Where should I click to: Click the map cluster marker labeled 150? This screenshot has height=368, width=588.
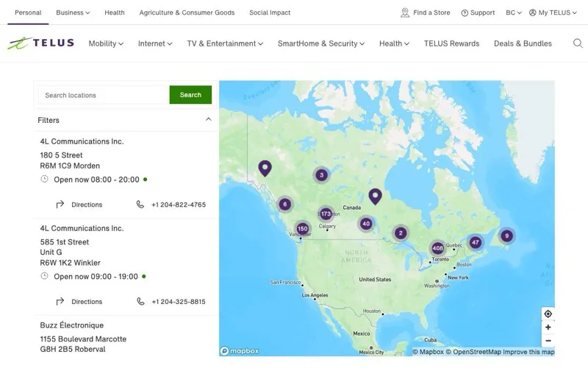point(302,228)
